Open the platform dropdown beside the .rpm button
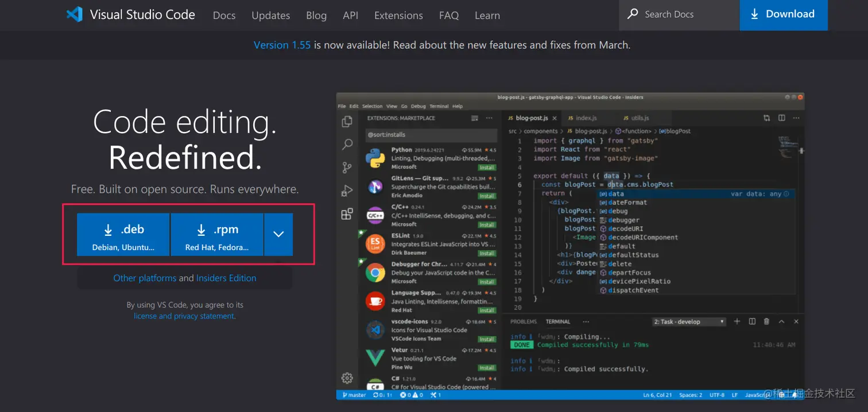This screenshot has height=412, width=868. click(278, 235)
